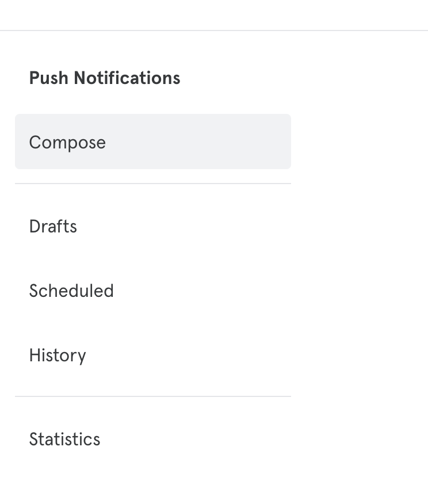This screenshot has width=428, height=504.
Task: Choose Scheduled below the Drafts entry
Action: [71, 291]
